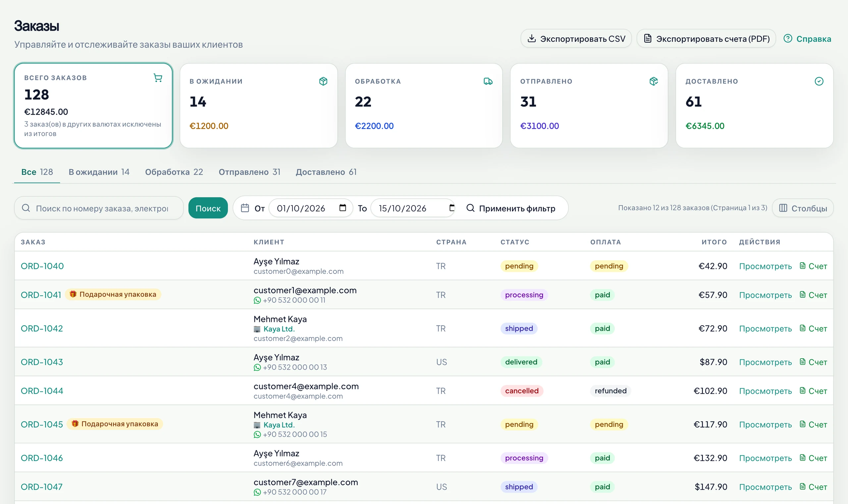Click the Итого column header

[x=714, y=242]
